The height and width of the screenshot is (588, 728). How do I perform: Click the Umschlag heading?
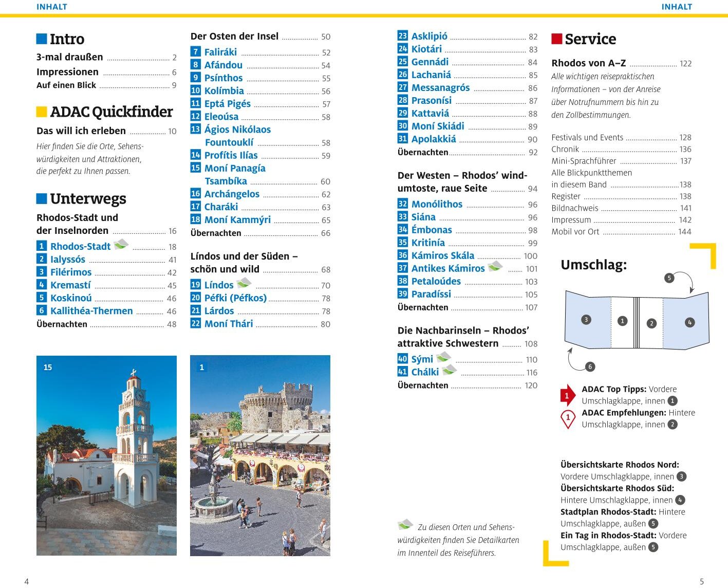click(594, 265)
